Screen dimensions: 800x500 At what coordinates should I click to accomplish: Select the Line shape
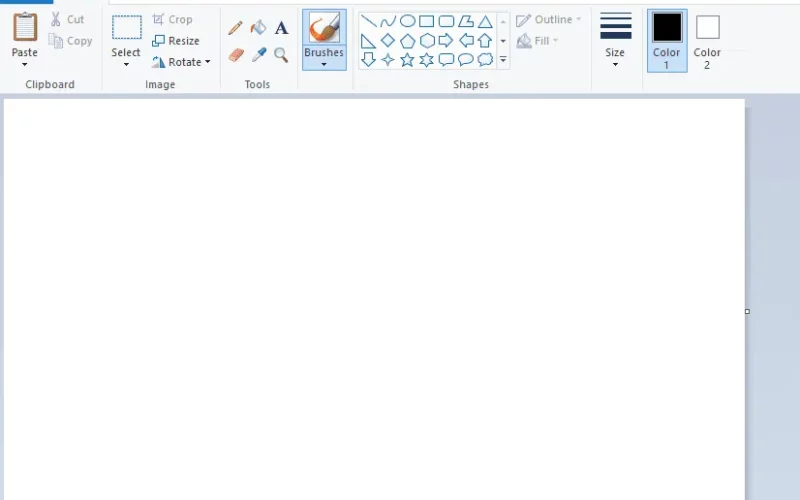click(x=368, y=21)
